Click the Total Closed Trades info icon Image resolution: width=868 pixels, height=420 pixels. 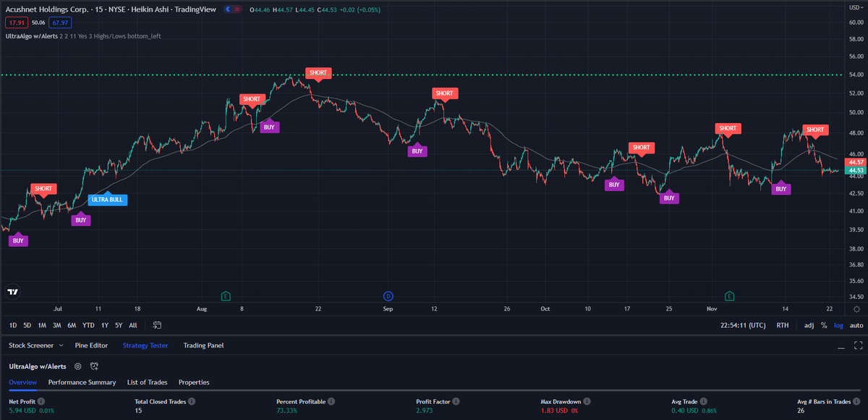[x=191, y=400]
